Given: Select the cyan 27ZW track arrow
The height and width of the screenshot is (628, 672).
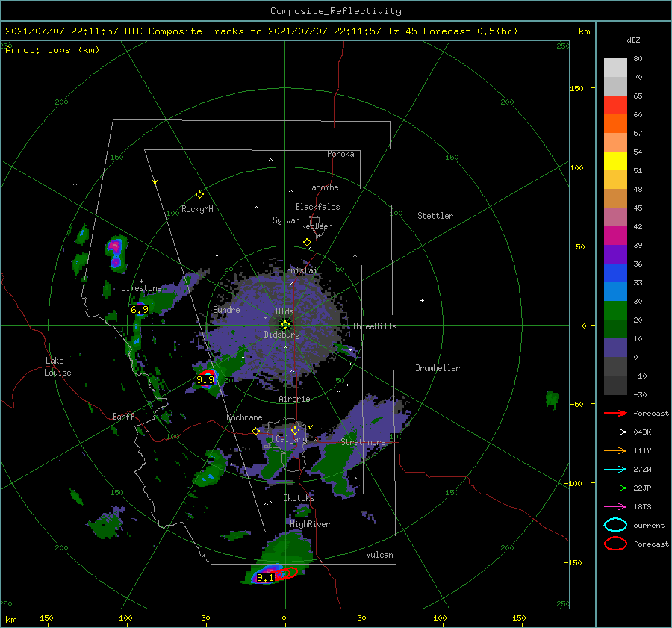Looking at the screenshot, I should click(x=615, y=469).
